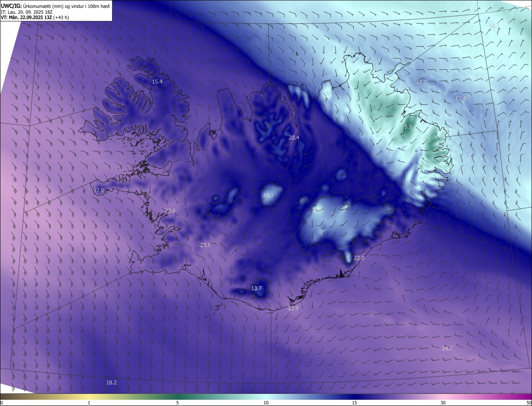Viewport: 532px width, 406px height.
Task: Click the initial time line 'IT: Lau. 20. 09. 2025 18Z'
Action: (x=27, y=12)
